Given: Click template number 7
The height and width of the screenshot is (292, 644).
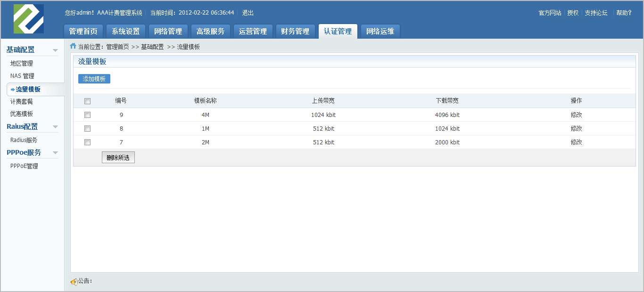Looking at the screenshot, I should [121, 142].
